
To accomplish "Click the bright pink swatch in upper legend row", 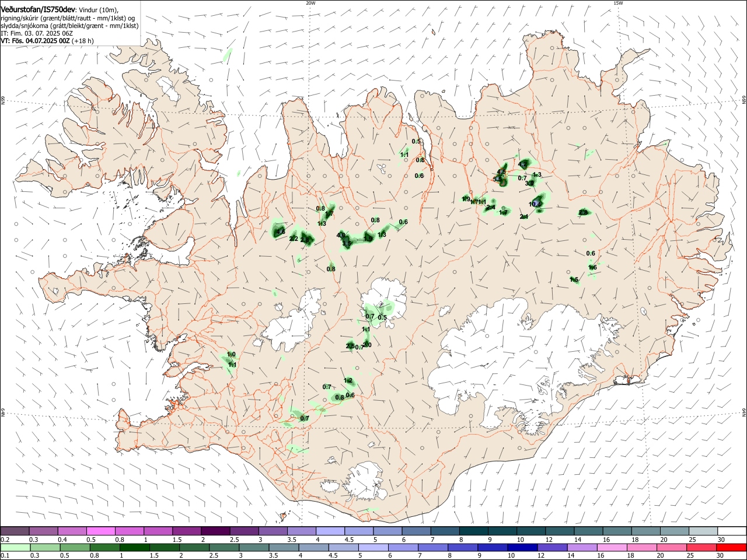I will (100, 531).
